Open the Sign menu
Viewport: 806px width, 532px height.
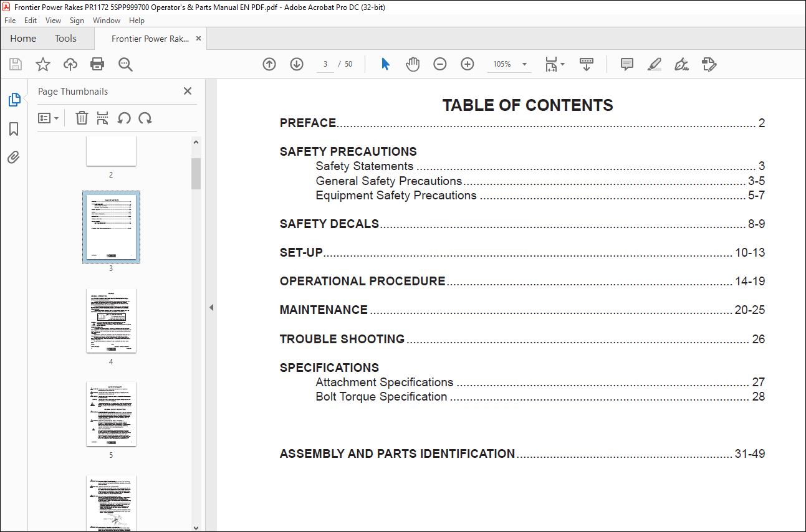click(x=77, y=21)
